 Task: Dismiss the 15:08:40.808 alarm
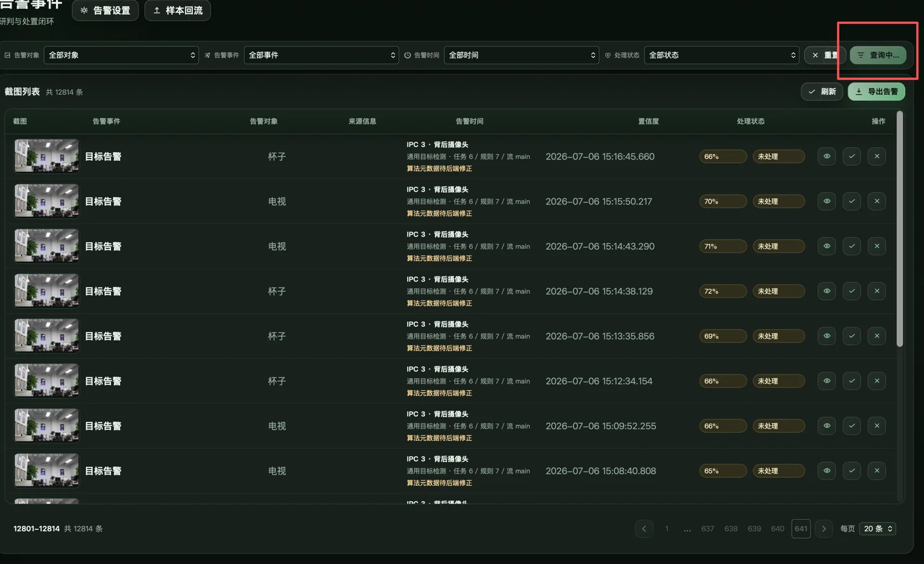click(877, 471)
